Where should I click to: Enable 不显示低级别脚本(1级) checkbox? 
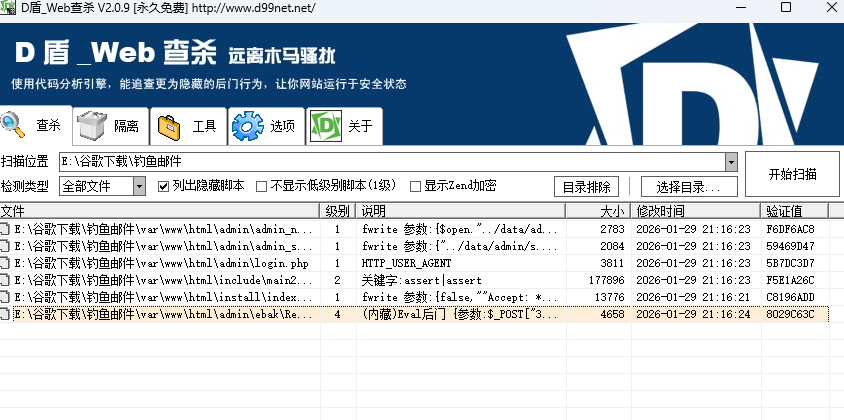tap(262, 186)
